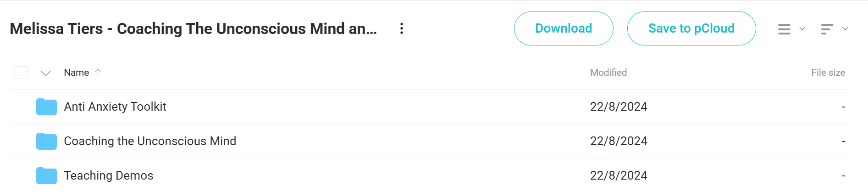868x192 pixels.
Task: Click the ascending sort arrow beside Name
Action: (98, 72)
